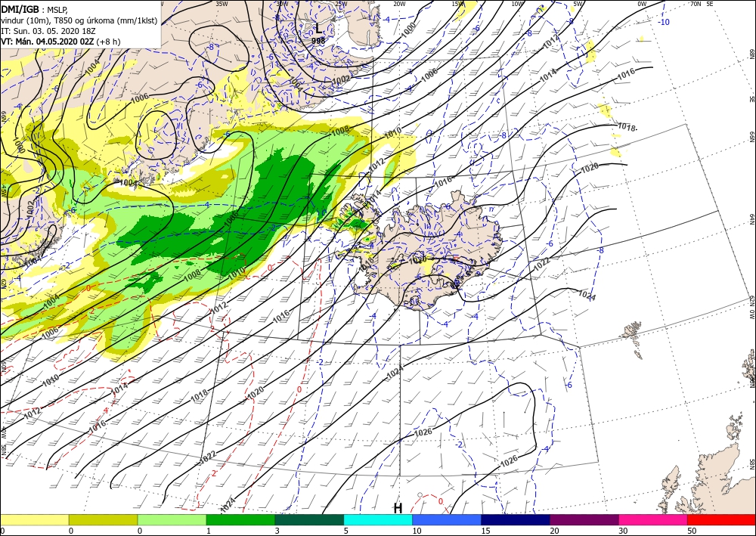The width and height of the screenshot is (756, 536).
Task: Click the '10W' longitude label
Action: click(x=517, y=4)
